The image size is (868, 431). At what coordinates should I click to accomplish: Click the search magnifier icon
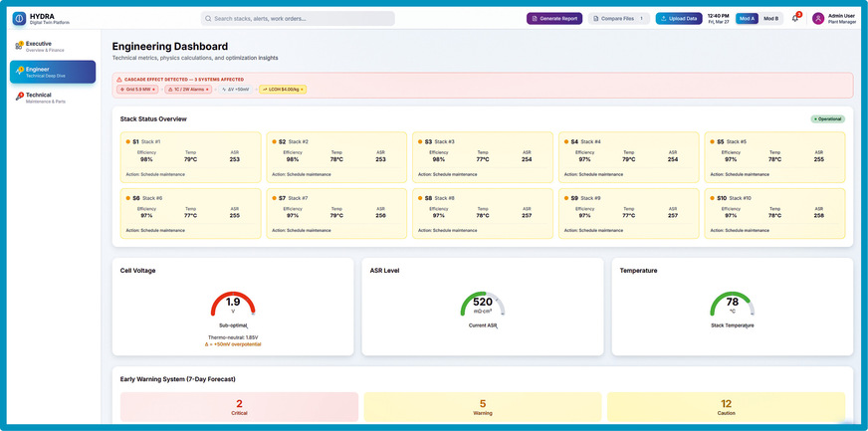(x=209, y=19)
